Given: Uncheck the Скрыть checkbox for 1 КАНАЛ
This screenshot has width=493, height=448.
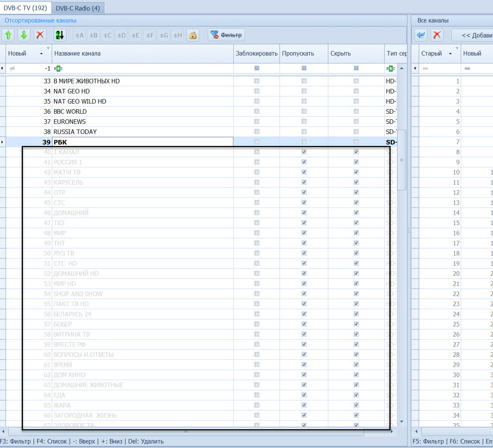Looking at the screenshot, I should [356, 152].
